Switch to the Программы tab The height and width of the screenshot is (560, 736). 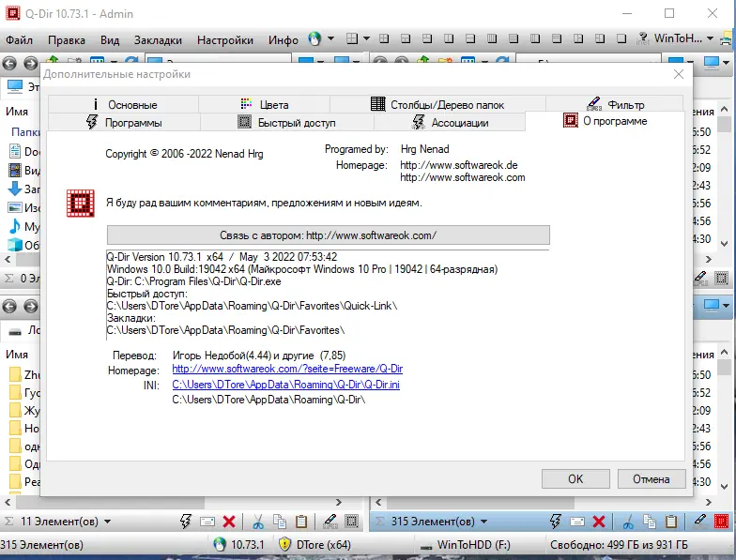tap(124, 122)
